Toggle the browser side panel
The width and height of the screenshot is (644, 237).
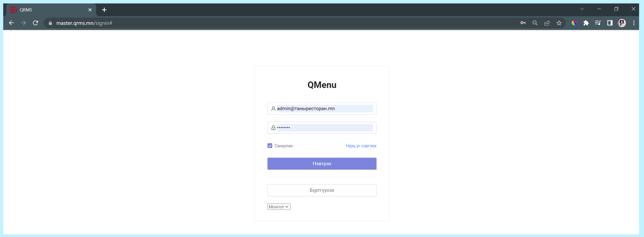coord(610,23)
